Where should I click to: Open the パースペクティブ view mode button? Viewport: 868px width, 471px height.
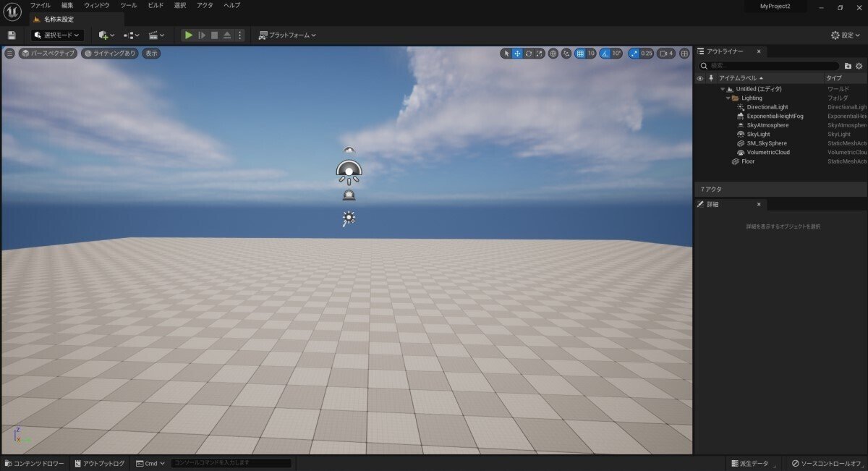pos(48,53)
